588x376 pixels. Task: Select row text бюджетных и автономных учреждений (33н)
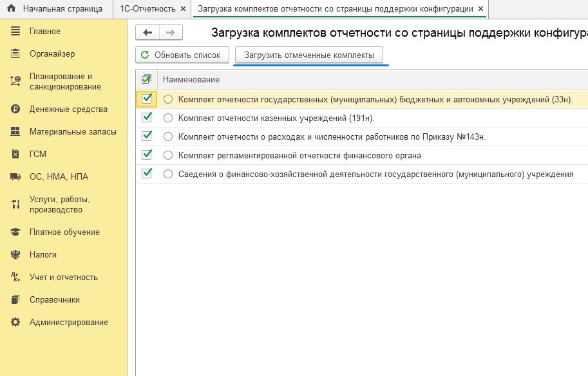(375, 99)
